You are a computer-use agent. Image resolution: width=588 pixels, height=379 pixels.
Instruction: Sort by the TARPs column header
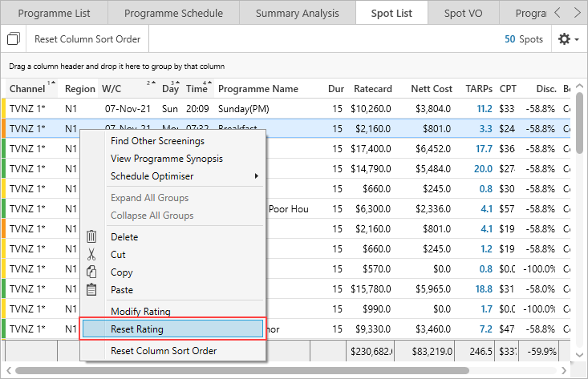(479, 89)
